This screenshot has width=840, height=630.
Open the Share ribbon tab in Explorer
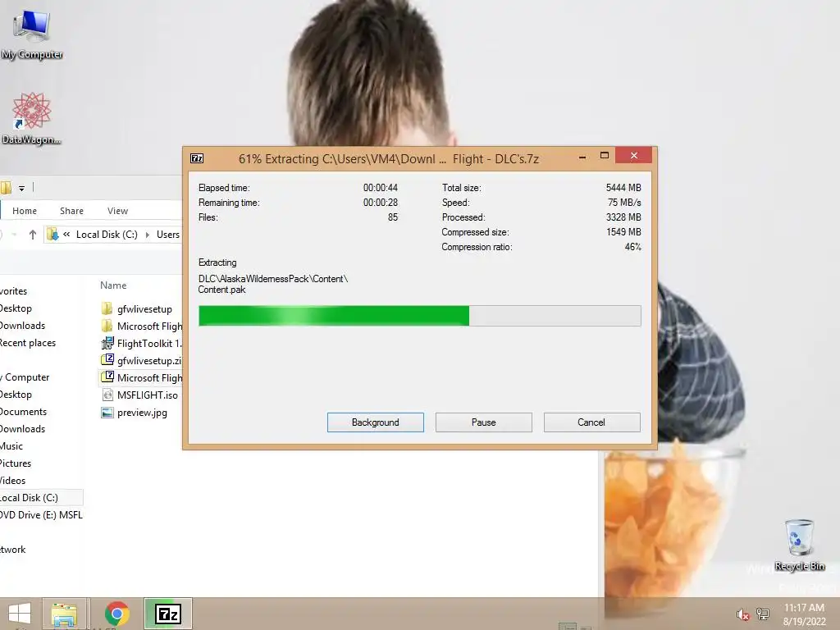click(x=72, y=211)
